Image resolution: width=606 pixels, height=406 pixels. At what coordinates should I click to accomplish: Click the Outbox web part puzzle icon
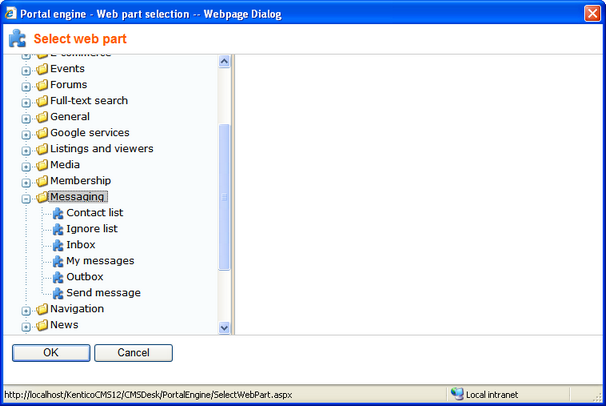pyautogui.click(x=58, y=277)
